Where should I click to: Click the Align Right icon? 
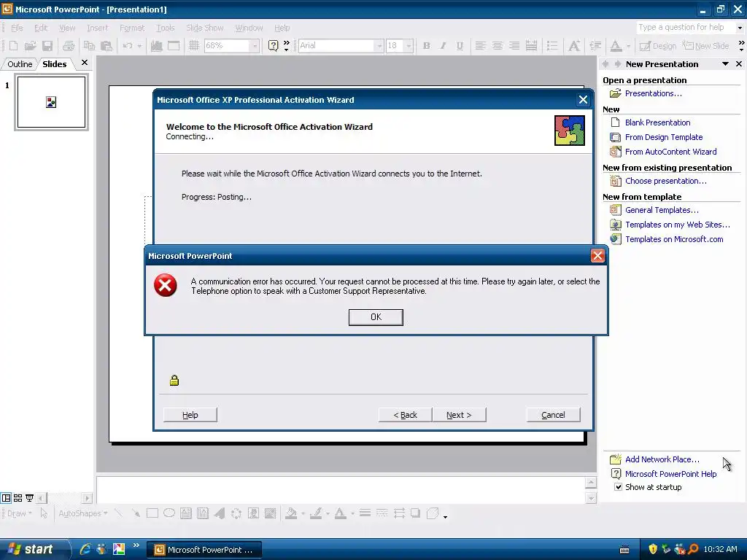[514, 46]
